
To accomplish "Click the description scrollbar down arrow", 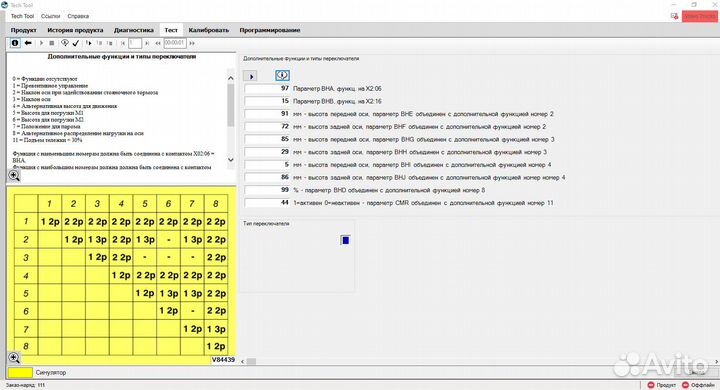I will click(x=231, y=160).
